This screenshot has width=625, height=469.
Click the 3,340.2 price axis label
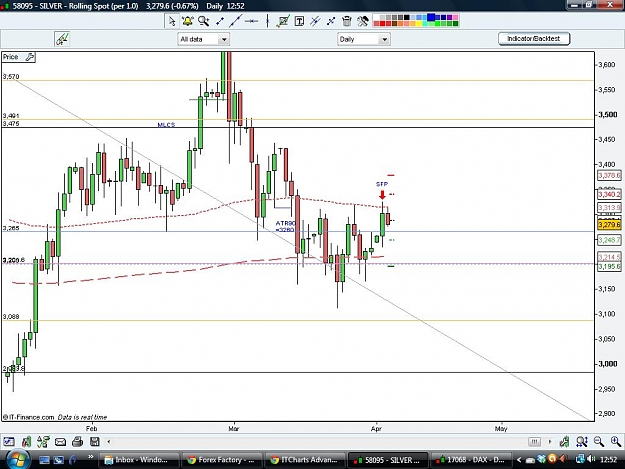609,194
